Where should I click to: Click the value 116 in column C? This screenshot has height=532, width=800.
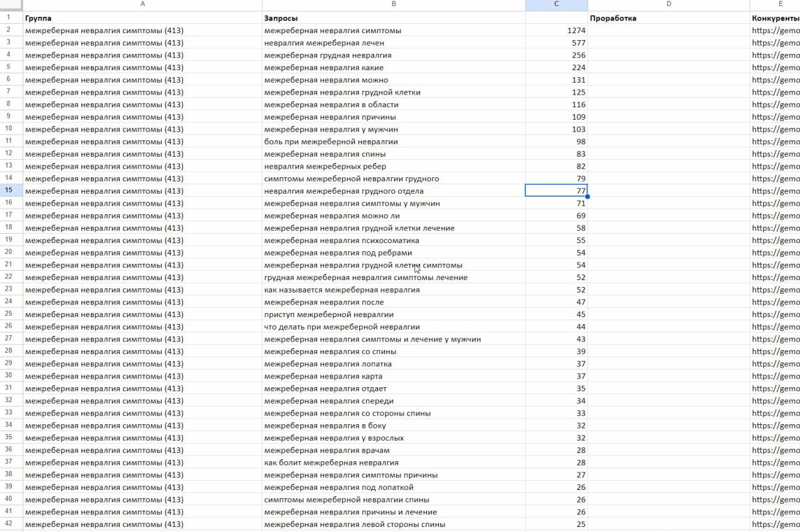pos(556,104)
